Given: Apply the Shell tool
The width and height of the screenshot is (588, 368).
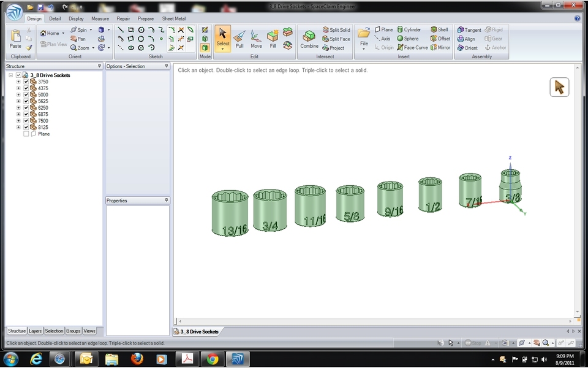Looking at the screenshot, I should pyautogui.click(x=439, y=29).
